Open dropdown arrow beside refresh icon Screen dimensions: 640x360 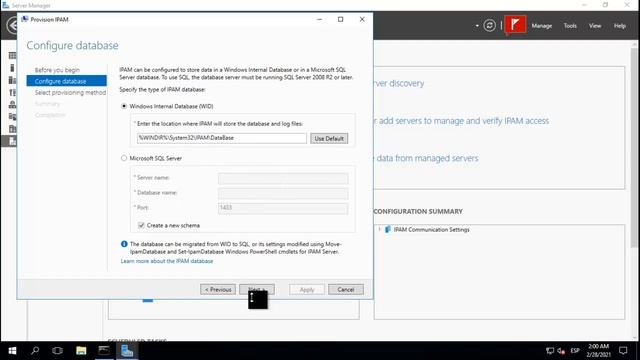(x=477, y=26)
